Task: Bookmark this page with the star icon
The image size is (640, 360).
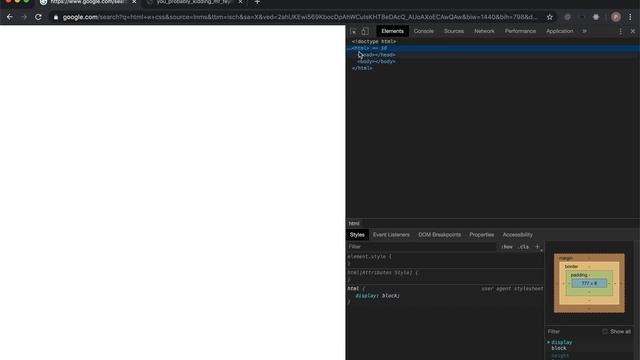Action: (x=550, y=17)
